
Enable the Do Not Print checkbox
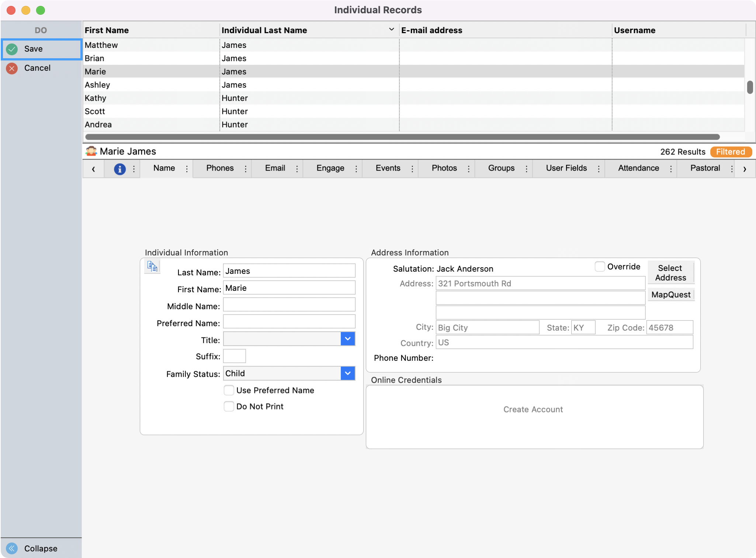pyautogui.click(x=229, y=406)
